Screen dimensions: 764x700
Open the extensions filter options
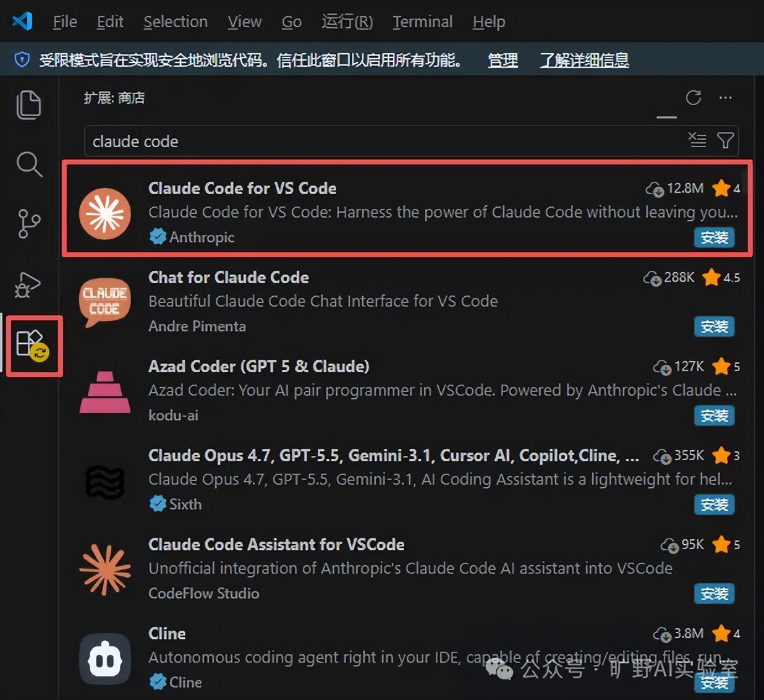726,140
